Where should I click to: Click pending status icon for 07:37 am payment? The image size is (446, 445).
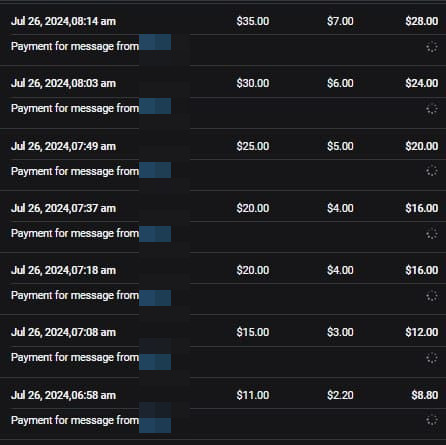(432, 233)
